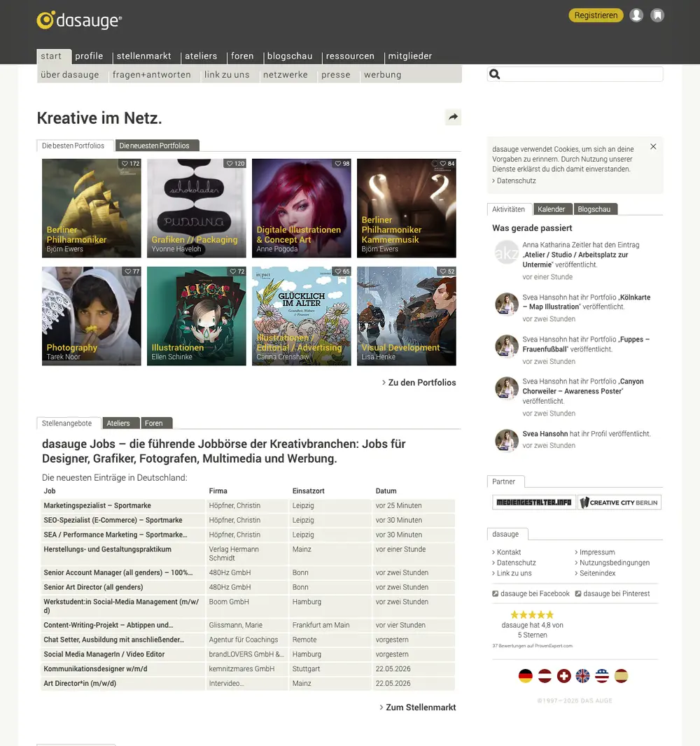700x746 pixels.
Task: Open the Art Director*in (m/w/d) job
Action: coord(80,683)
